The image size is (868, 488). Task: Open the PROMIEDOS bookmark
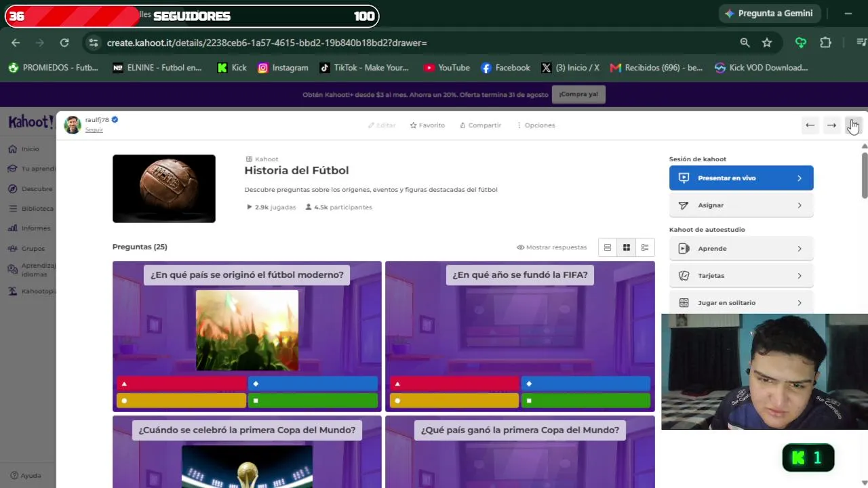(x=53, y=68)
